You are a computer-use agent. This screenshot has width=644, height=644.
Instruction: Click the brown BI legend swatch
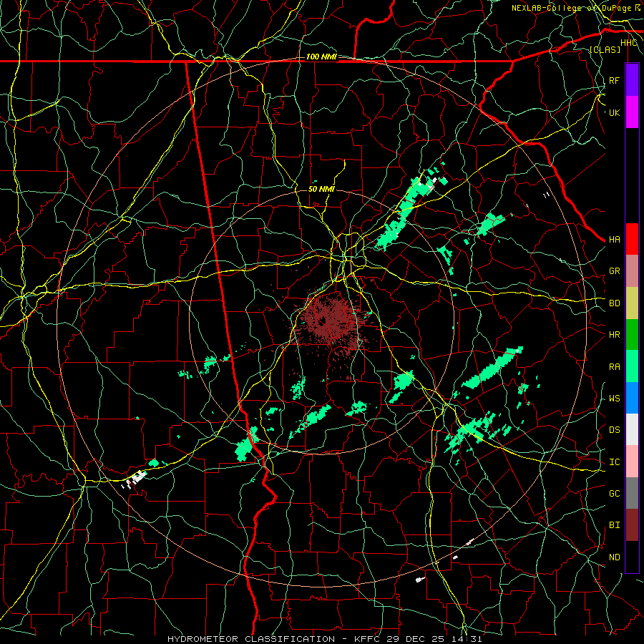point(632,525)
